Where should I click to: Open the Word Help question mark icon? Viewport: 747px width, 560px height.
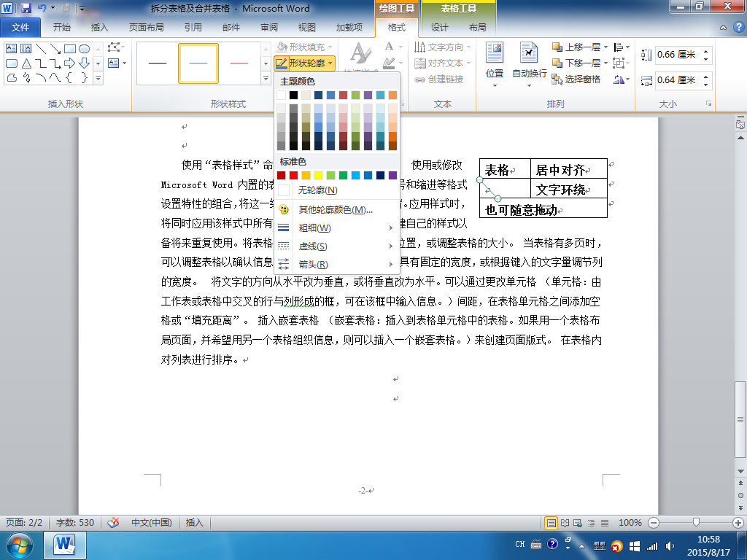739,27
